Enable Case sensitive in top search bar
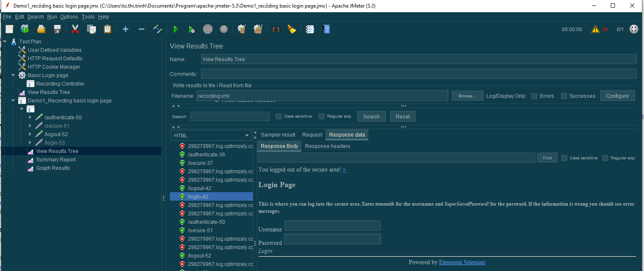 [279, 116]
